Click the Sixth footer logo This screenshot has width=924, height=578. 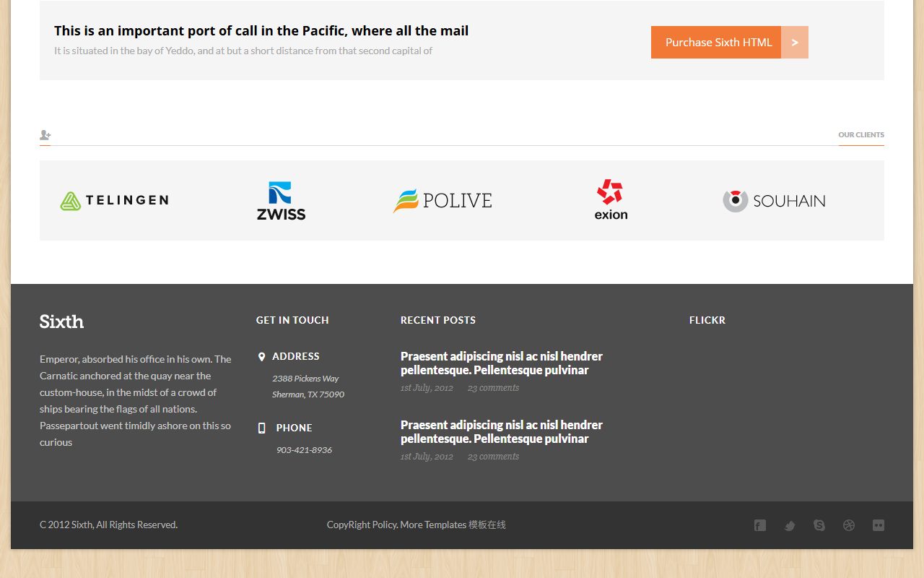pos(61,322)
